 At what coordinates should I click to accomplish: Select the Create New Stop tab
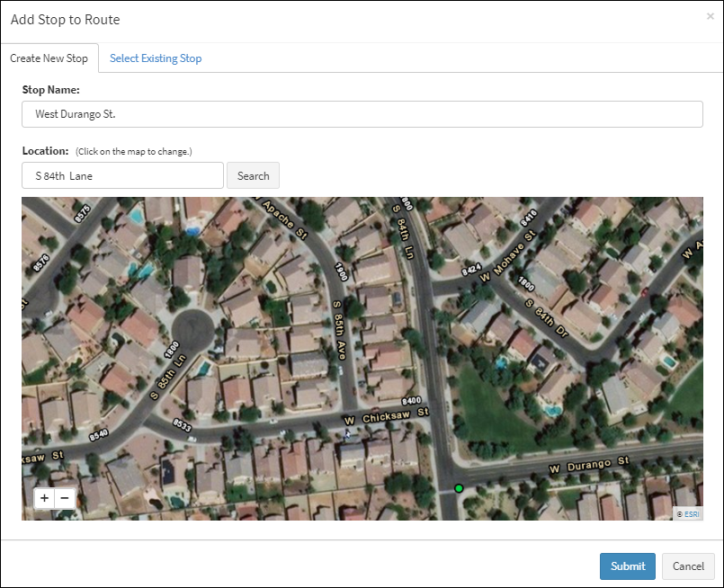click(x=49, y=58)
